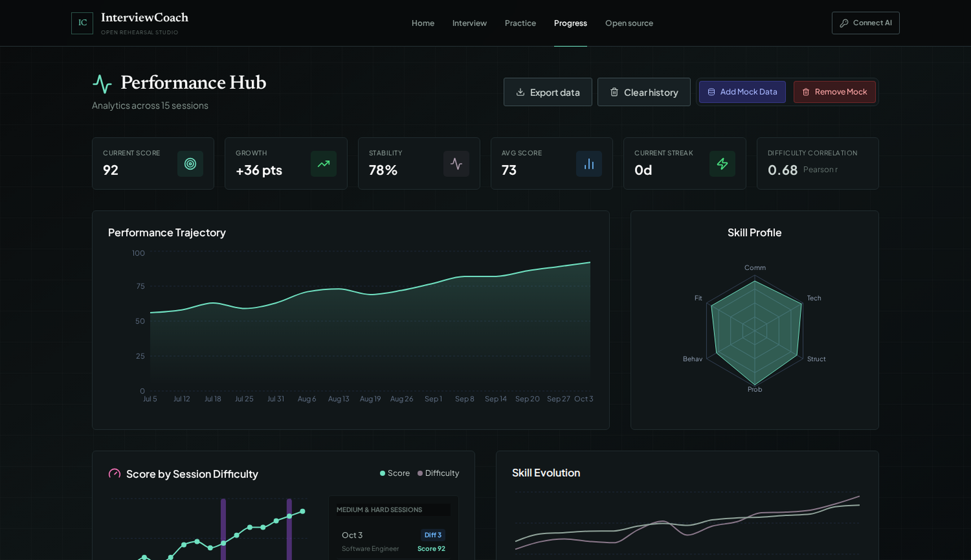Click 'Analytics across 15 sessions' subtitle
Viewport: 971px width, 560px height.
[150, 105]
